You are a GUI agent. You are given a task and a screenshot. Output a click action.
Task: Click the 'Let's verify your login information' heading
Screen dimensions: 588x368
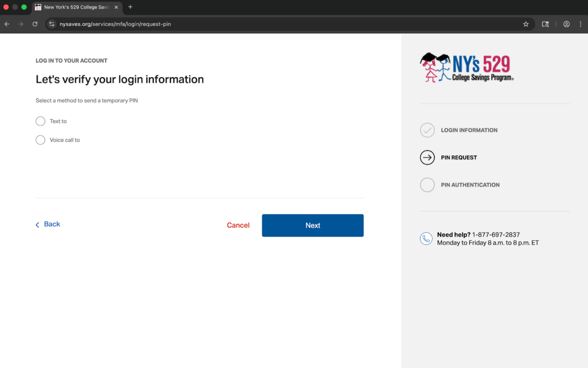(120, 79)
